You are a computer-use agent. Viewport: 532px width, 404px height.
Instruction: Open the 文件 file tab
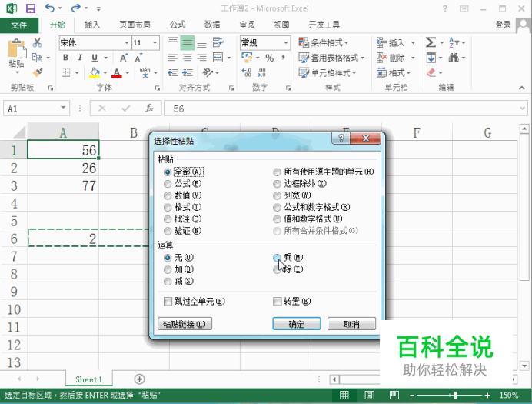tap(19, 25)
